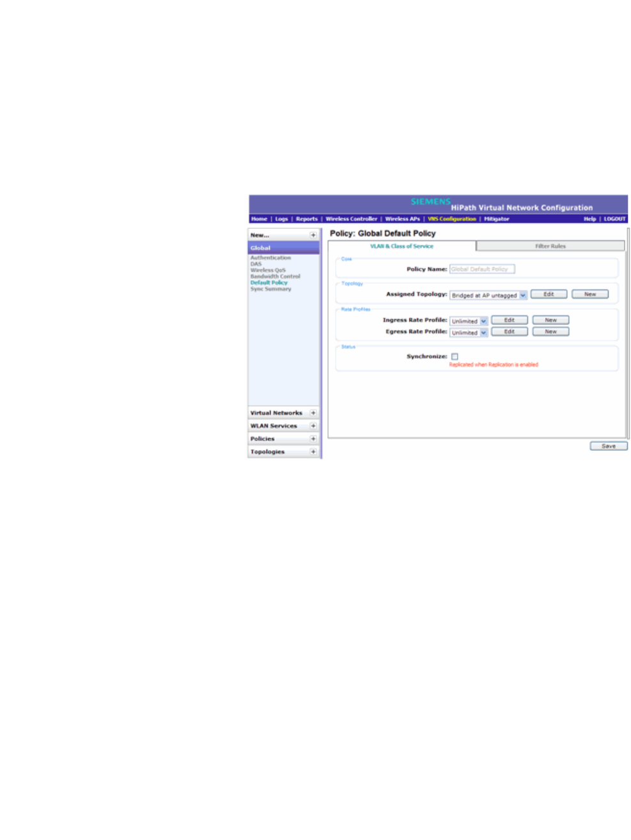Open Wireless APs menu item
Viewport: 631px width, 840px height.
(x=402, y=219)
